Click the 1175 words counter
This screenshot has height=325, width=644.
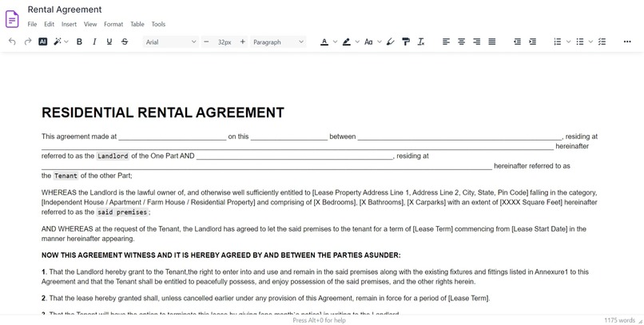tap(619, 320)
